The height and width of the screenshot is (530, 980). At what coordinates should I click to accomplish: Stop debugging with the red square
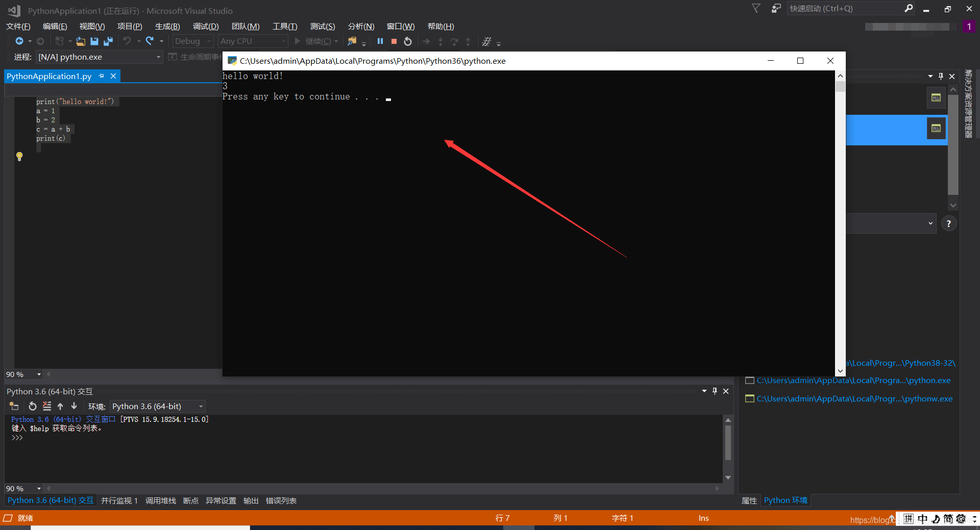coord(394,41)
